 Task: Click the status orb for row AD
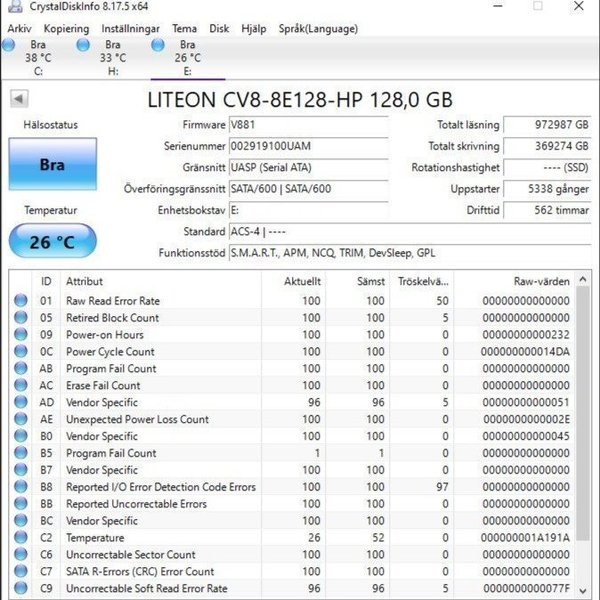tap(21, 402)
